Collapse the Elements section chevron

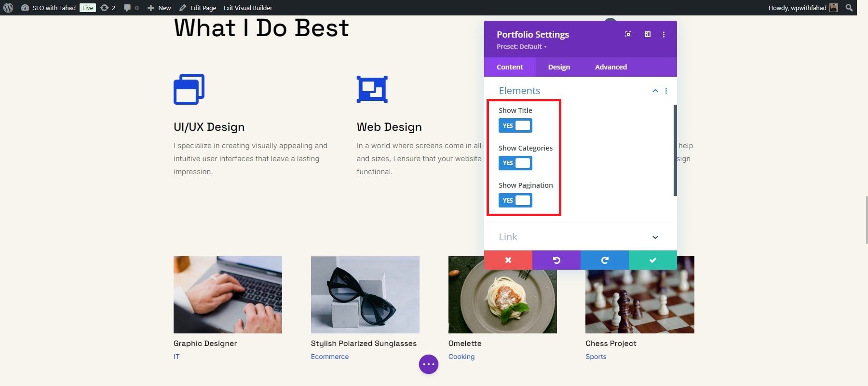[655, 91]
